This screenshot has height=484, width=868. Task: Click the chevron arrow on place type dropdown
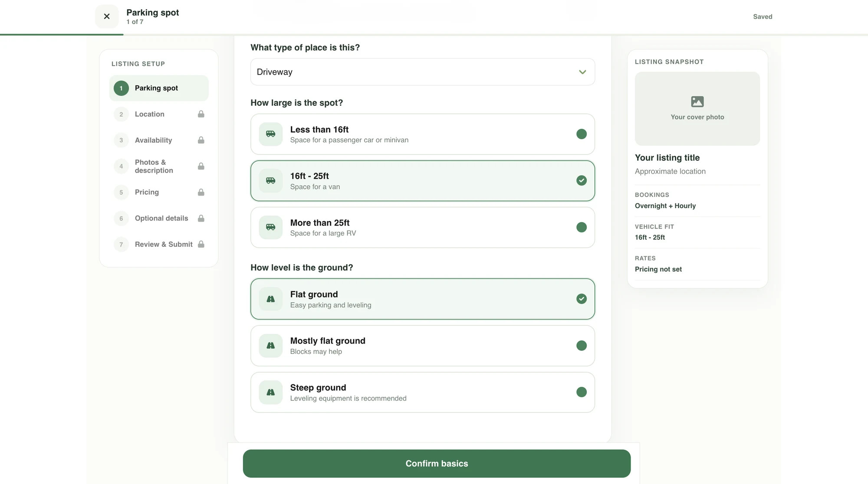pyautogui.click(x=582, y=72)
